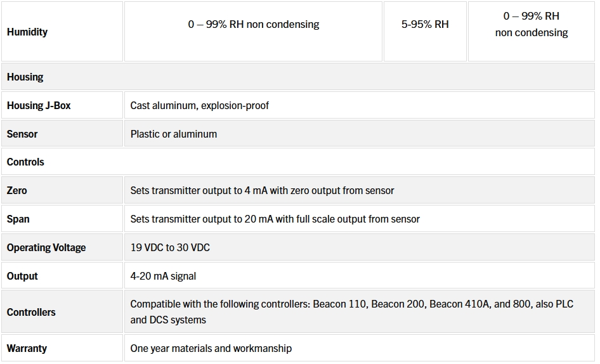600x364 pixels.
Task: Click the Humidity row label
Action: [x=27, y=32]
